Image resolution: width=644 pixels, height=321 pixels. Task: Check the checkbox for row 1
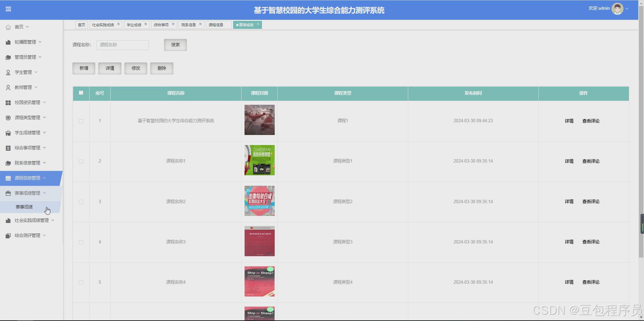coord(81,121)
